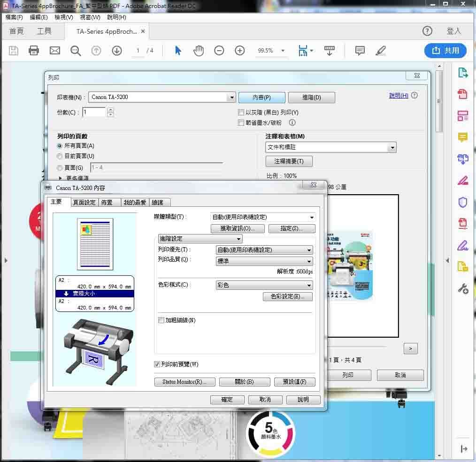
Task: Click the next preview page arrow button
Action: tap(410, 348)
